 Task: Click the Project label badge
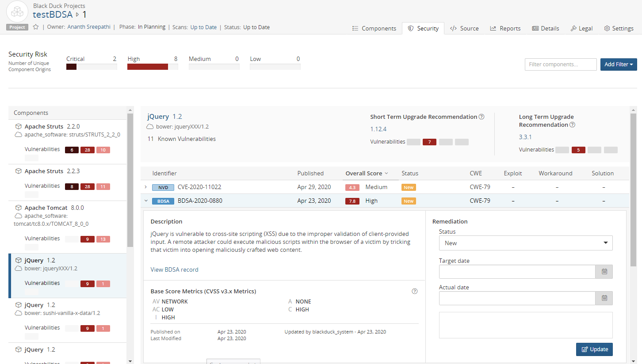click(17, 27)
